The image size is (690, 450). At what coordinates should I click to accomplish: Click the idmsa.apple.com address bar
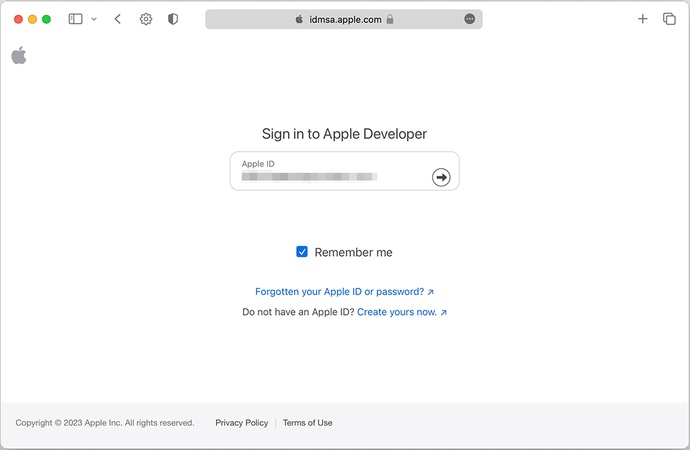click(x=344, y=19)
